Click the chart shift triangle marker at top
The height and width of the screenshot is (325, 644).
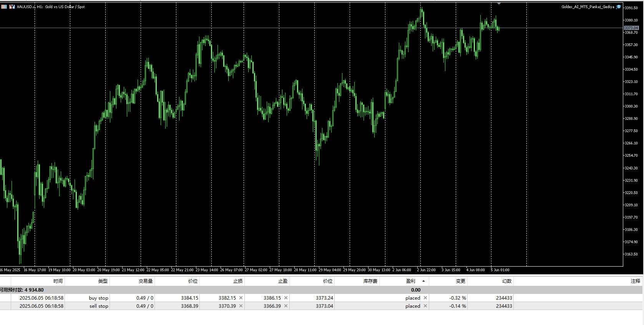point(499,3)
